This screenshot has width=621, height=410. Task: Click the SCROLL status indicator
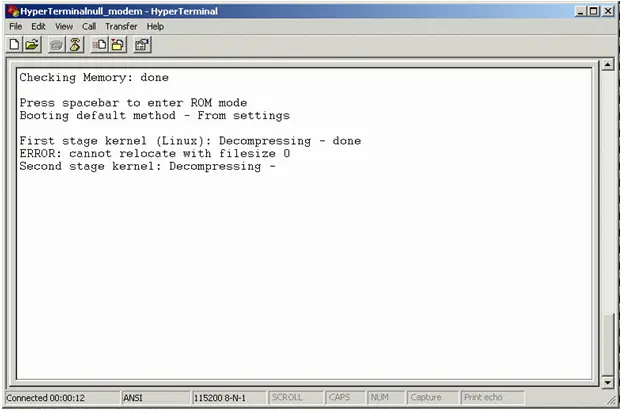(295, 397)
